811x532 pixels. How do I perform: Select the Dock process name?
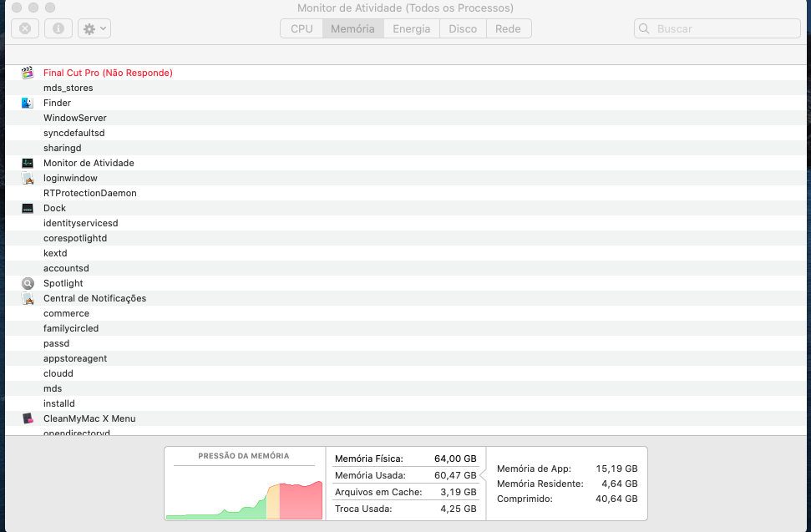(54, 208)
